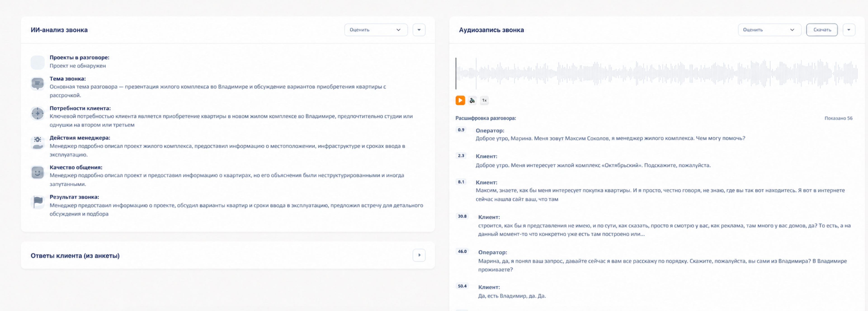Screen dimensions: 868x311
Task: Click the ИИ-анализ звонка heading
Action: (59, 30)
